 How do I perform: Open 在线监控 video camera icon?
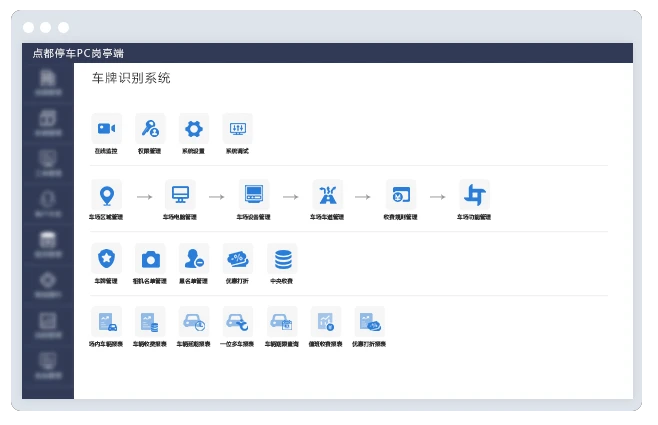pos(107,128)
